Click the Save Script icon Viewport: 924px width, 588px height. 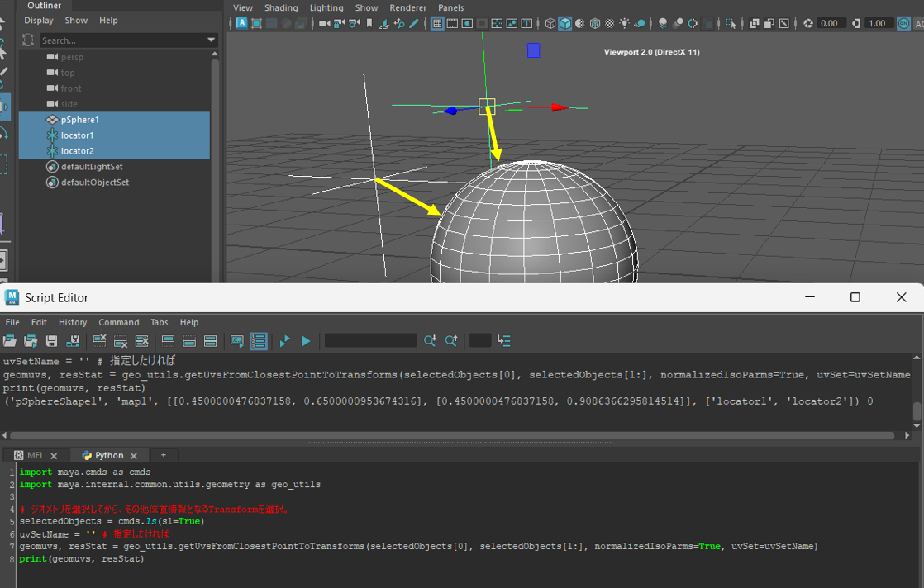(51, 340)
